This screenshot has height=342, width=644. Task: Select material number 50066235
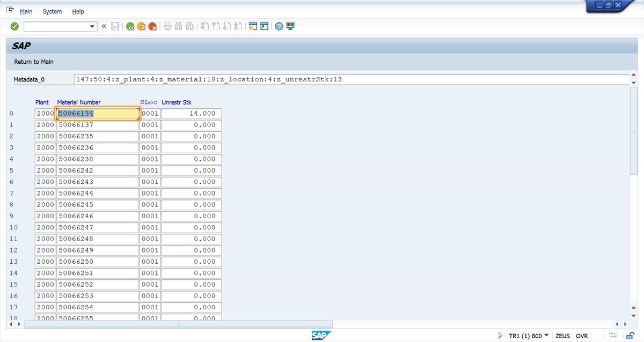98,136
